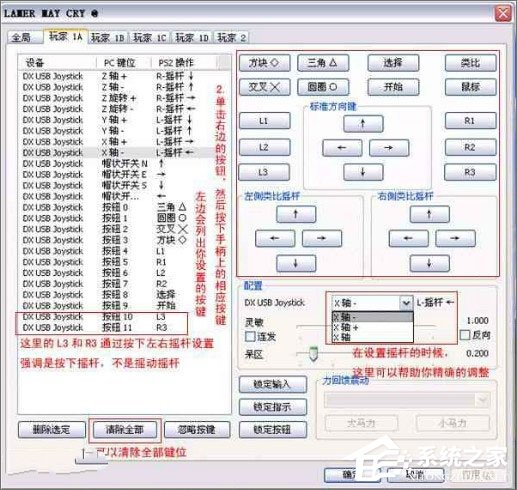The image size is (517, 490).
Task: Click the R1 button
Action: (471, 121)
